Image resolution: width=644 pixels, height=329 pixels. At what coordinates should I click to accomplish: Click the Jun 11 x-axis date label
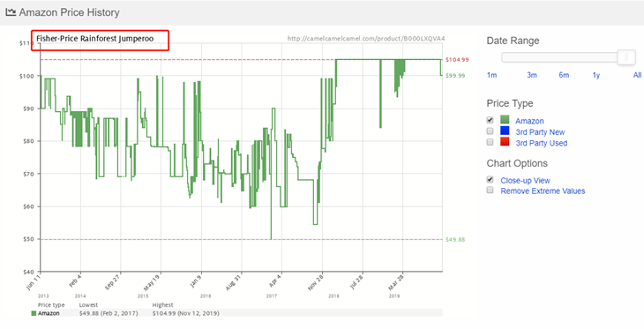34,282
